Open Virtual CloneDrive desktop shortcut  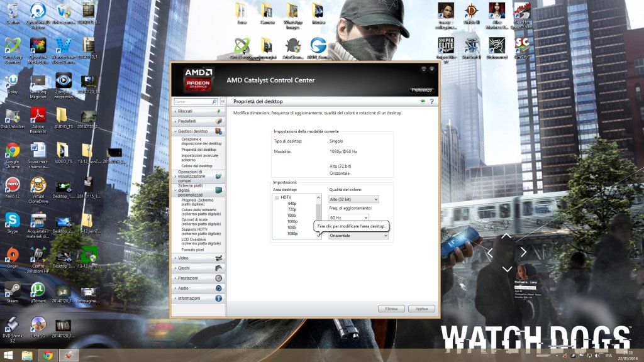(x=38, y=190)
